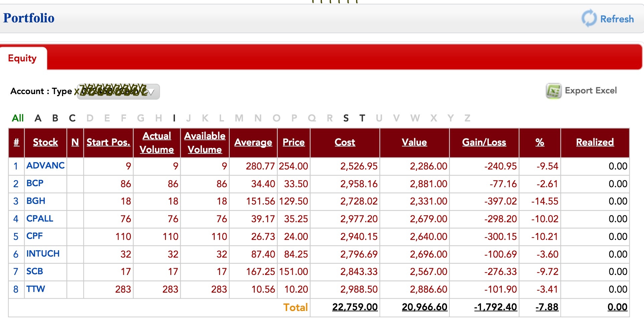
Task: Filter stocks by letter T
Action: (362, 118)
